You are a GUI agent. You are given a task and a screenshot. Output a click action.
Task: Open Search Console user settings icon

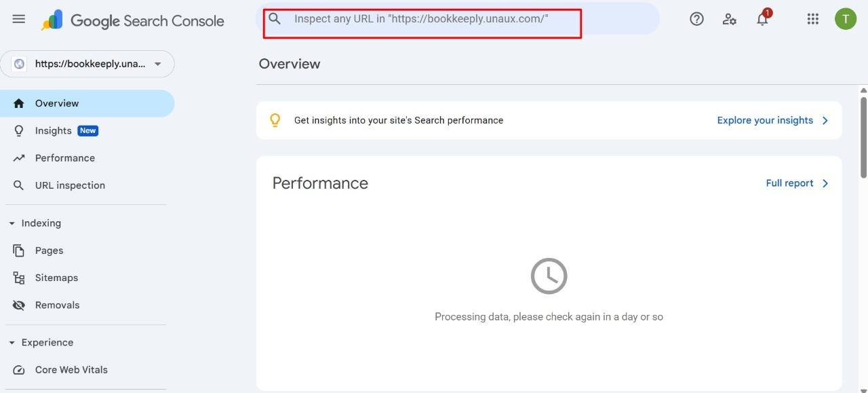pos(730,19)
